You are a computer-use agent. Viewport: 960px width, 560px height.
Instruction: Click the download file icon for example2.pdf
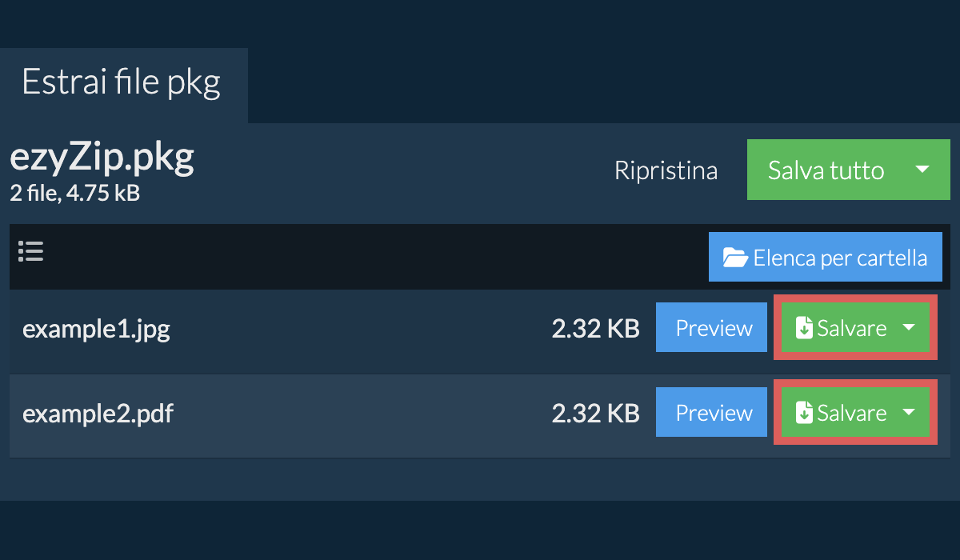coord(804,413)
